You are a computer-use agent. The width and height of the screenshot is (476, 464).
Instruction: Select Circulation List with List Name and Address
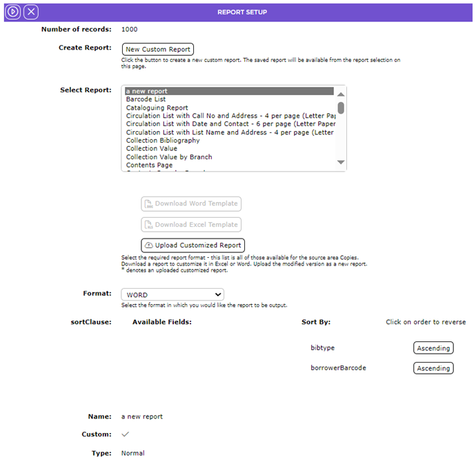pyautogui.click(x=230, y=132)
